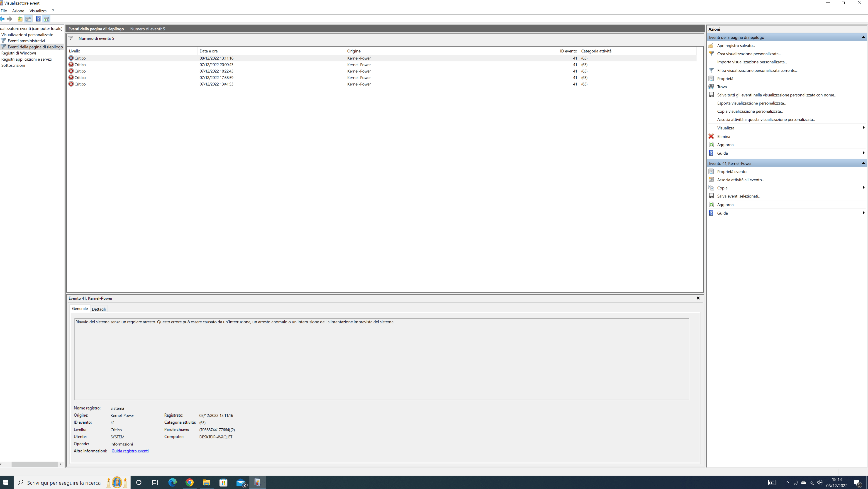Expand the Copia submenu in actions
Screen dimensions: 868x489
863,188
